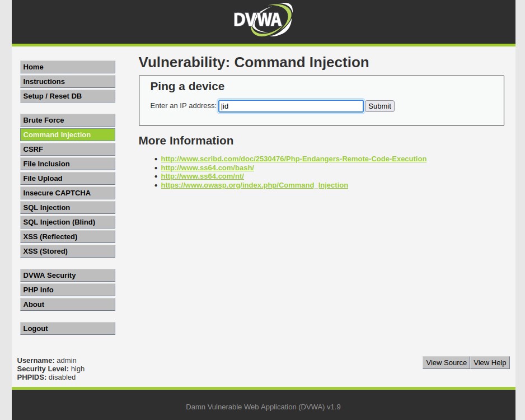
Task: Select SQL Injection menu item
Action: click(68, 208)
